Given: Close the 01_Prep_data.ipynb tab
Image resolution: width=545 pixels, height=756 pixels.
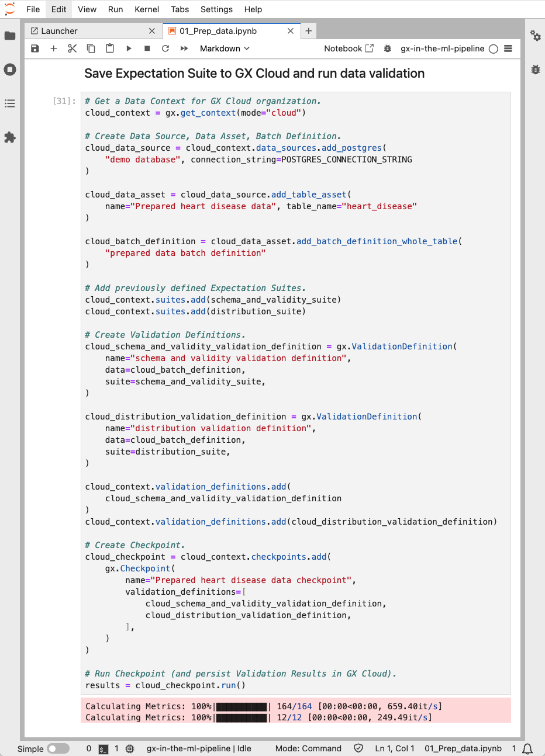Looking at the screenshot, I should (x=291, y=31).
